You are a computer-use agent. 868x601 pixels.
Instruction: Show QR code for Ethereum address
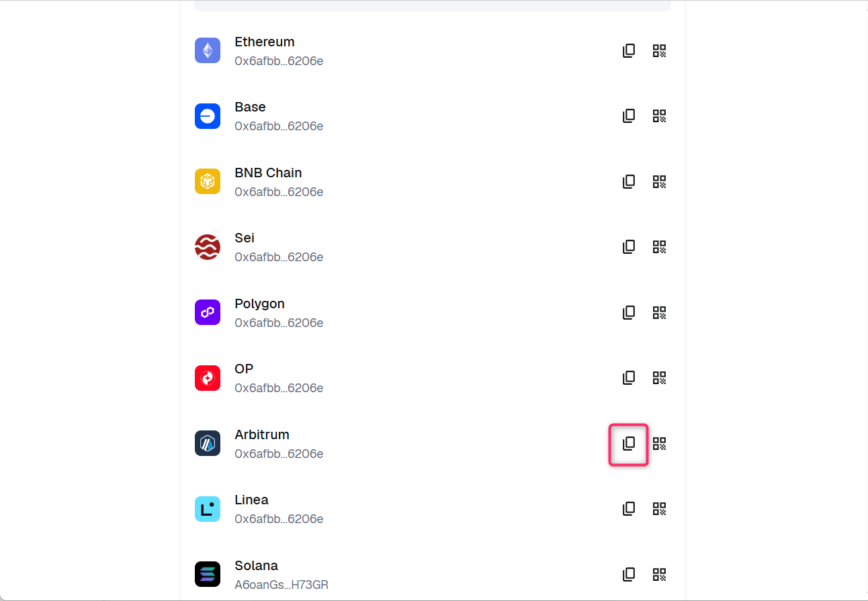point(659,51)
